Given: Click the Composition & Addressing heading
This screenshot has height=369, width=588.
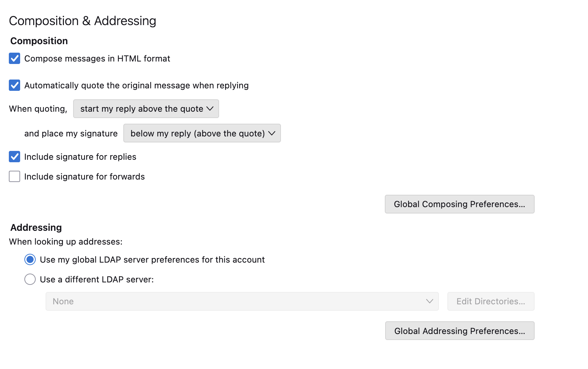Looking at the screenshot, I should [82, 21].
